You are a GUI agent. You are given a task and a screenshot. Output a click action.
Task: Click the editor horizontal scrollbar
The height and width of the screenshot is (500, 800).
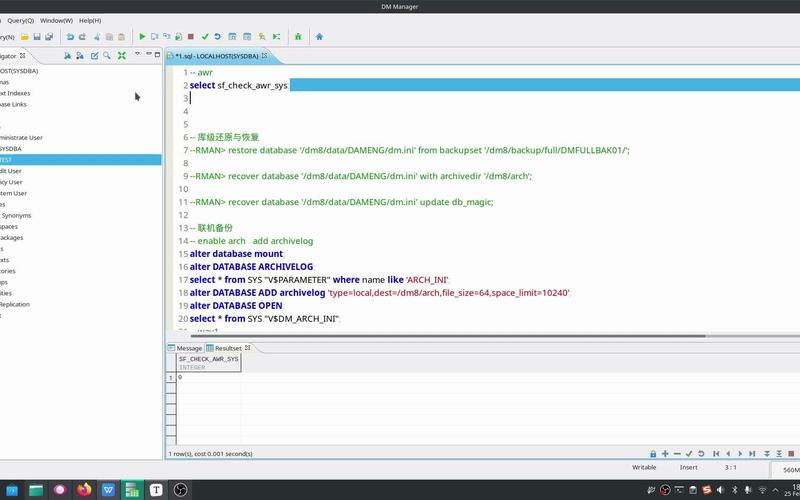[x=448, y=336]
